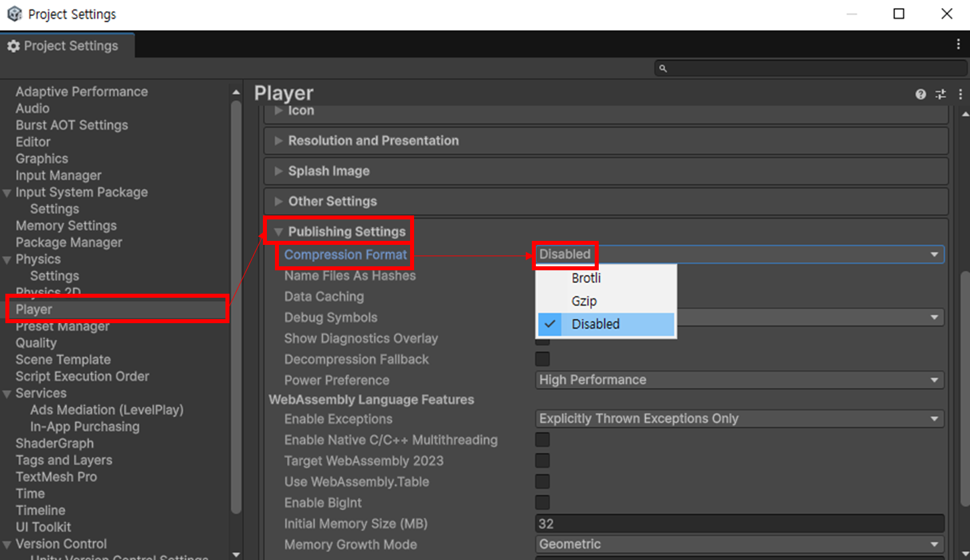Click the search magnifier icon
Image resolution: width=970 pixels, height=560 pixels.
(x=663, y=68)
